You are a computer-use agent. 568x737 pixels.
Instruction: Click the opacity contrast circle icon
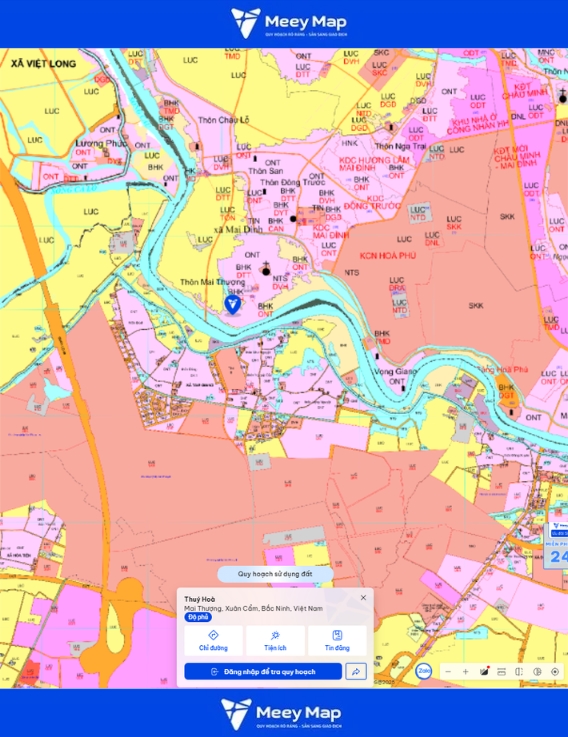pyautogui.click(x=537, y=672)
